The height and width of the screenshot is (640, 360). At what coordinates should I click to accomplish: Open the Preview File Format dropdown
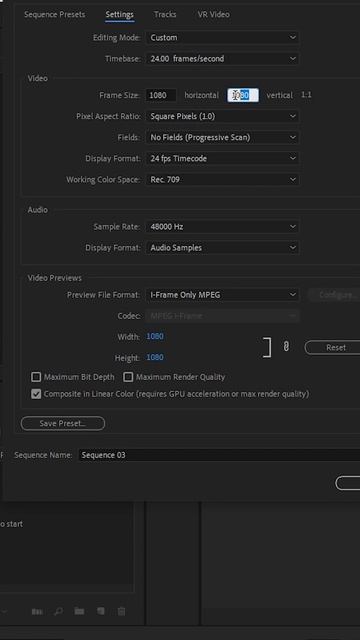click(x=222, y=295)
